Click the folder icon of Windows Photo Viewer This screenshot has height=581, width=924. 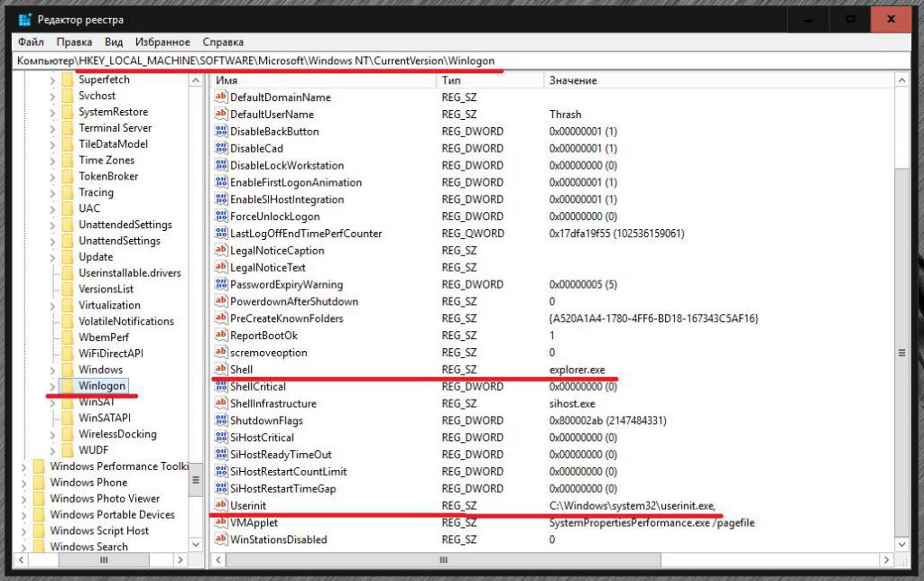[x=39, y=499]
